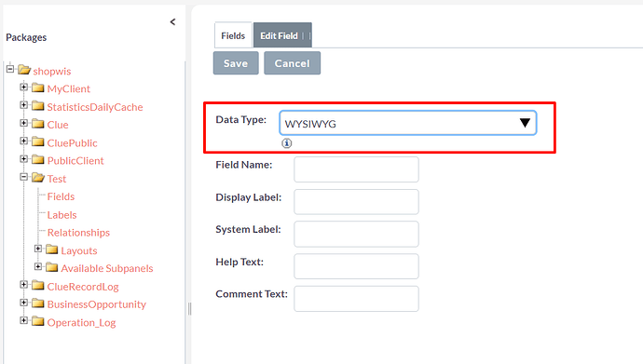Focus the Display Label input box

click(x=356, y=201)
